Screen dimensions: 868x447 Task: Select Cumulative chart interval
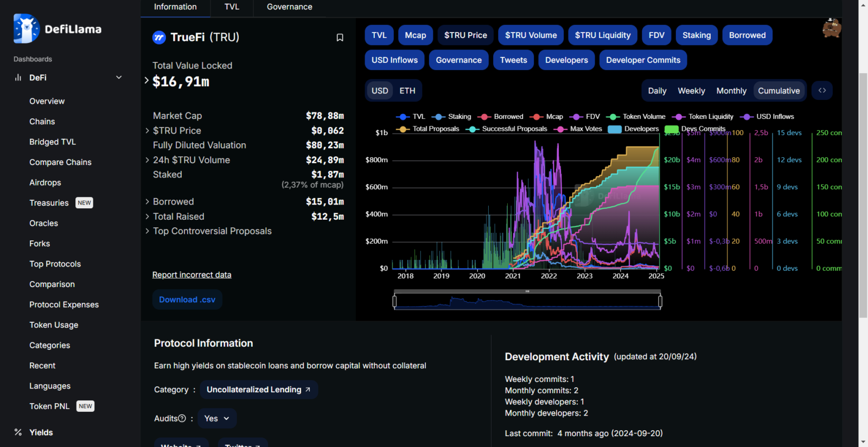pyautogui.click(x=778, y=91)
